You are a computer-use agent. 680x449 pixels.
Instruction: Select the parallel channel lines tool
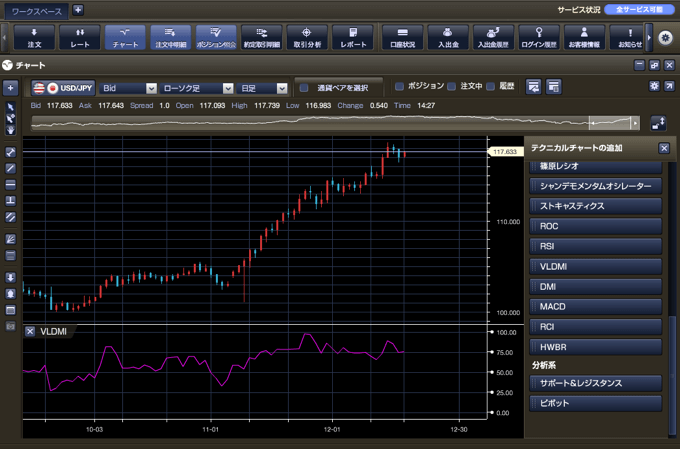point(11,216)
